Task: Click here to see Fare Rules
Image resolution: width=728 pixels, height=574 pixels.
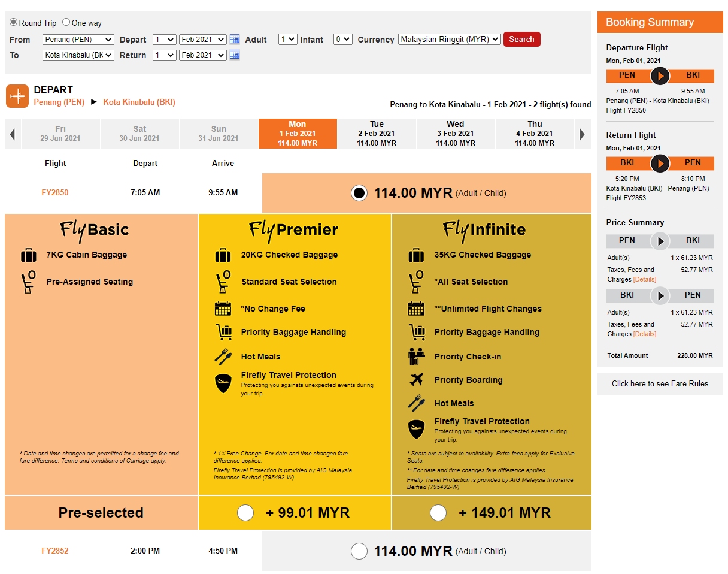Action: click(x=660, y=383)
